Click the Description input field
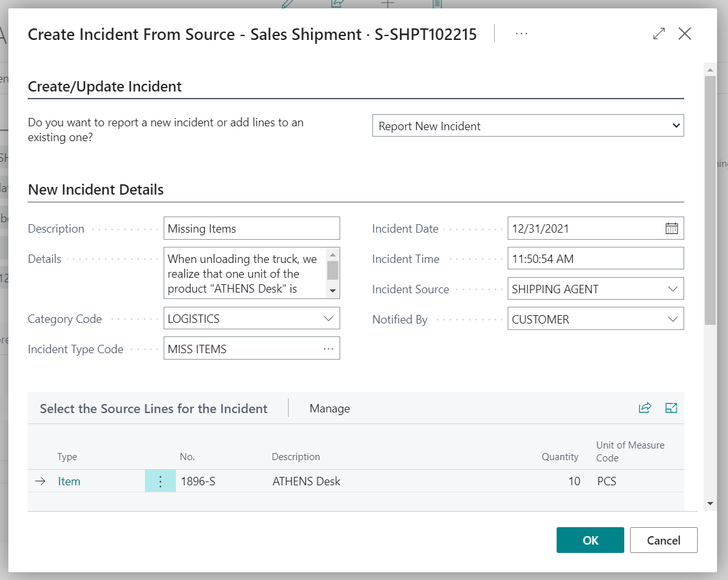 [251, 227]
